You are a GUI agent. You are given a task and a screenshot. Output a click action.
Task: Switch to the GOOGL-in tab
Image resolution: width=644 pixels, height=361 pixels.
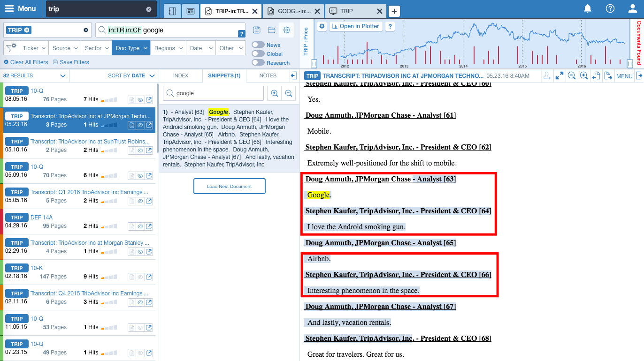(293, 11)
